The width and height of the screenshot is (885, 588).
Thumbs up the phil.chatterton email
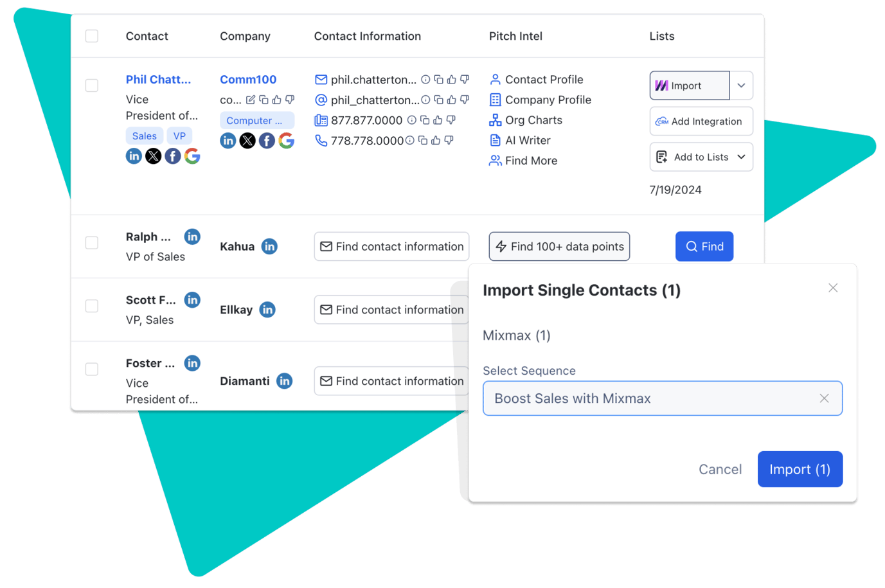[452, 80]
